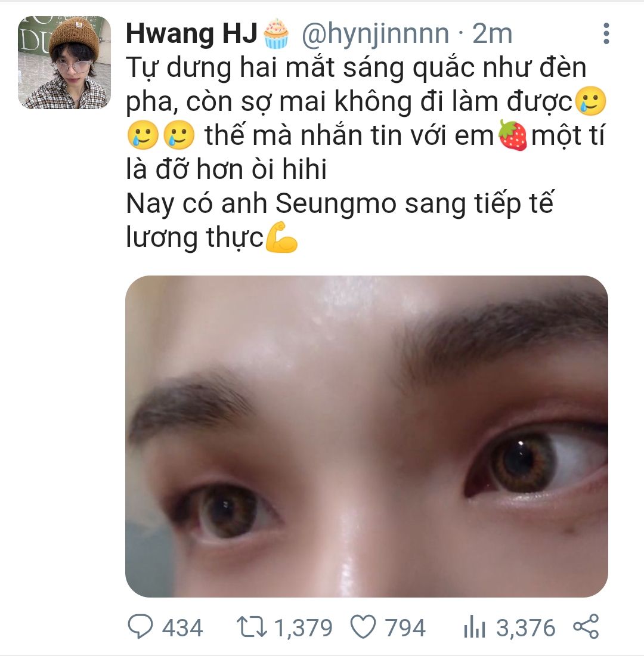Click the 434 replies count

point(182,627)
